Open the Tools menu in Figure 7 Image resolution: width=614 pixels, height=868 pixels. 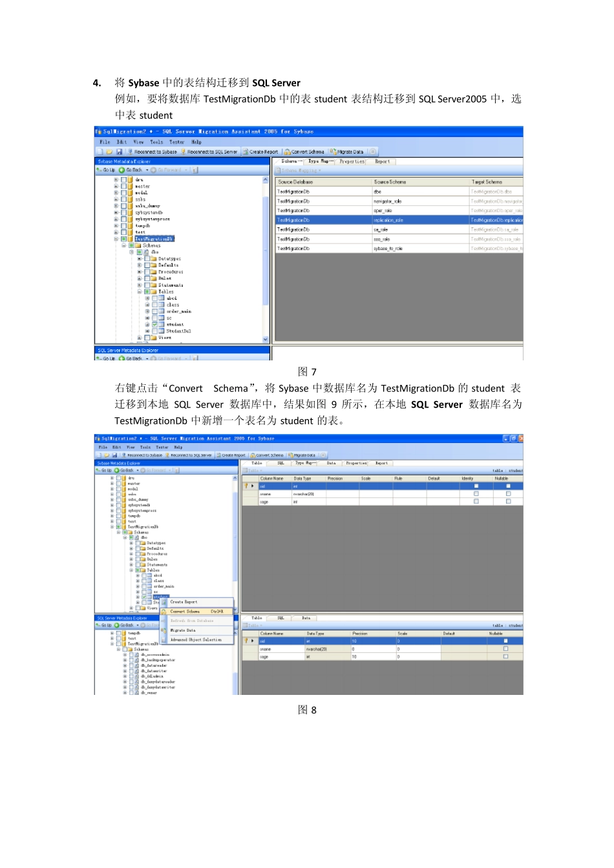tap(156, 142)
